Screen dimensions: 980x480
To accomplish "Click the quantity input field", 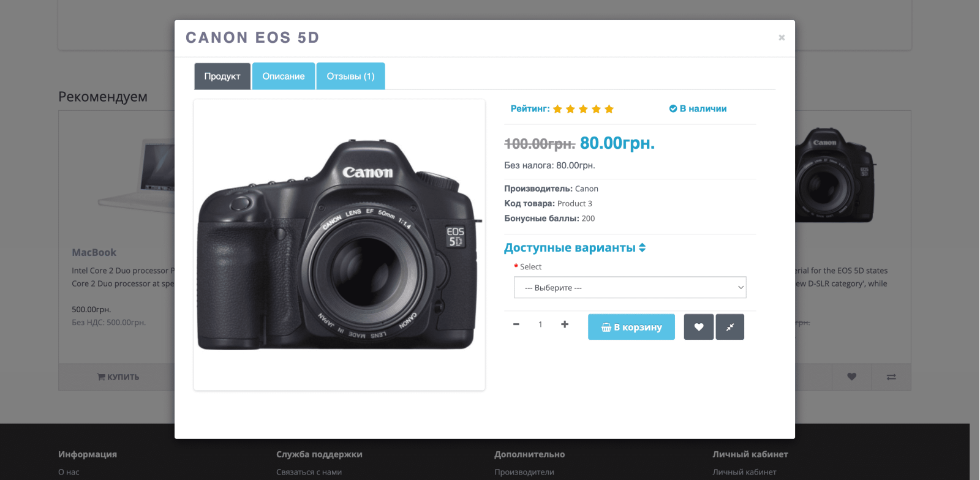I will [x=540, y=324].
